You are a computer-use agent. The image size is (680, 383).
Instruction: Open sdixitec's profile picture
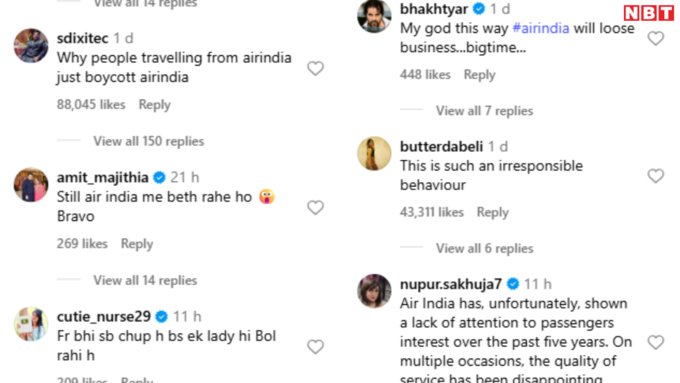click(x=31, y=46)
